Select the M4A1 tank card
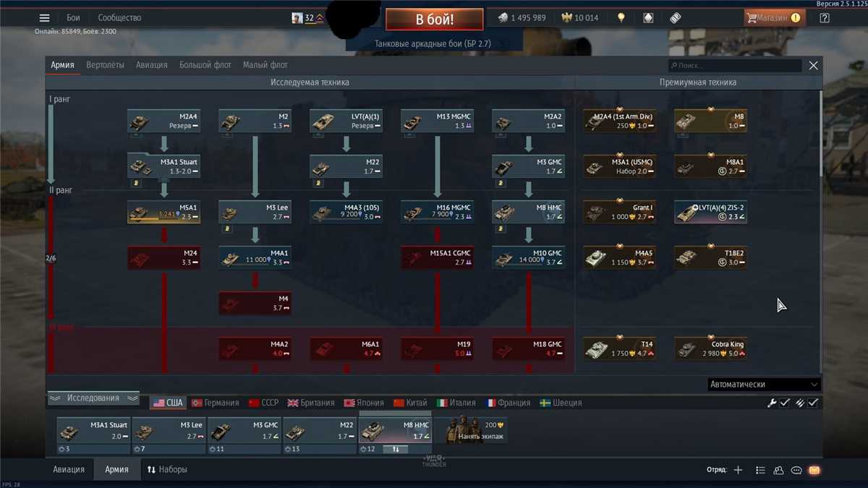868x488 pixels. [x=255, y=257]
